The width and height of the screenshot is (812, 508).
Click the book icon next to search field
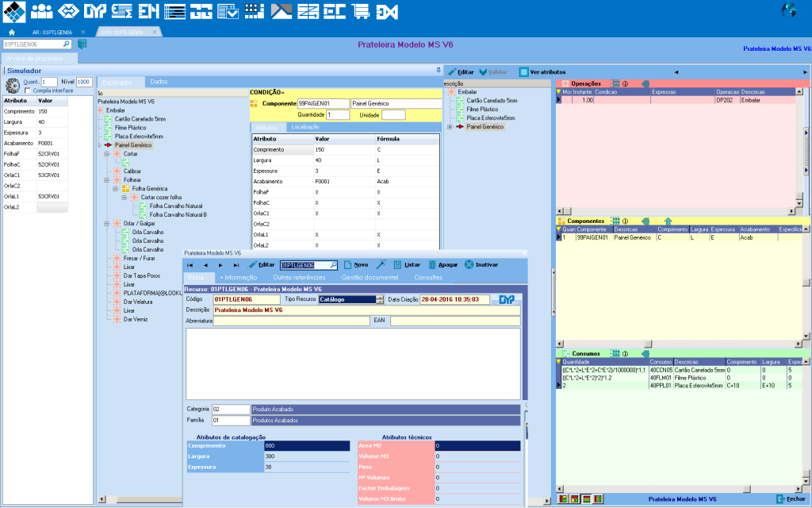pos(82,44)
